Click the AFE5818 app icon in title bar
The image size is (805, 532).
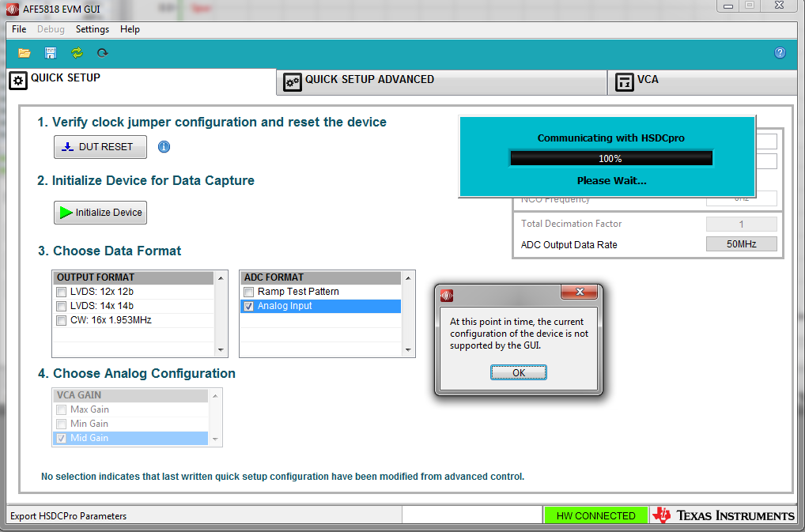(x=13, y=9)
